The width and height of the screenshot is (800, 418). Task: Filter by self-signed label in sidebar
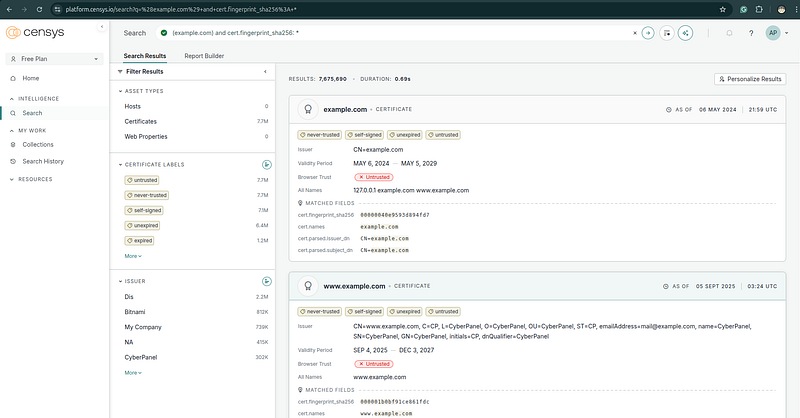(x=144, y=210)
